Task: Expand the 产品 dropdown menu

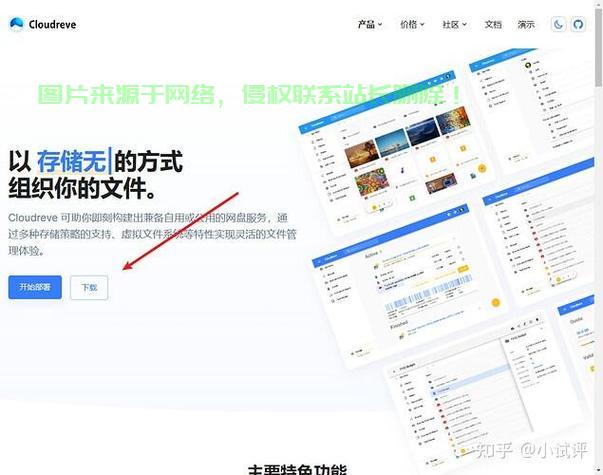Action: point(370,24)
